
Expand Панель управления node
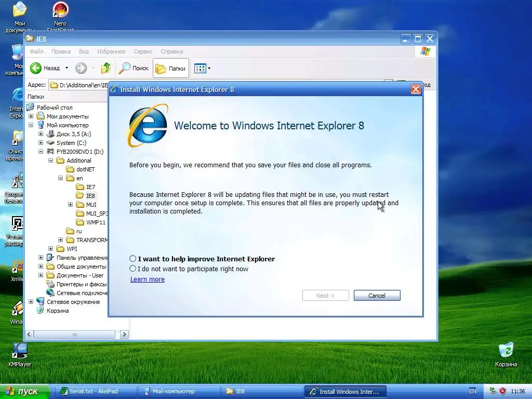pos(41,258)
